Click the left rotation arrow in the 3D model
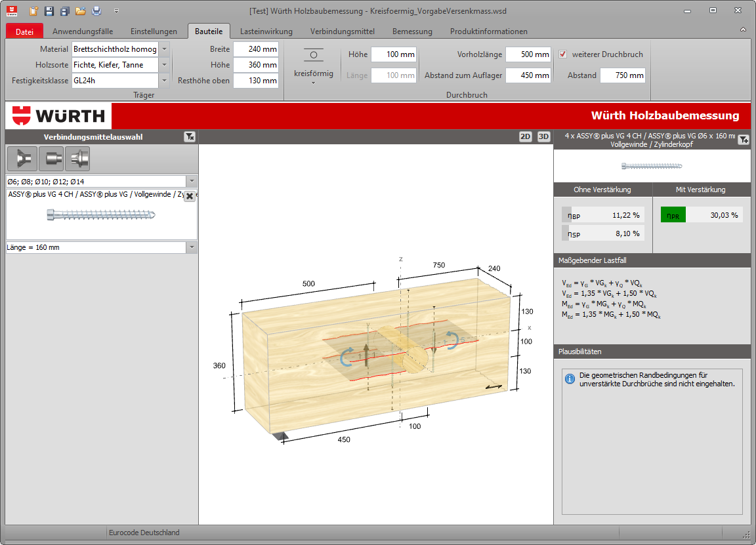The width and height of the screenshot is (756, 545). point(346,357)
